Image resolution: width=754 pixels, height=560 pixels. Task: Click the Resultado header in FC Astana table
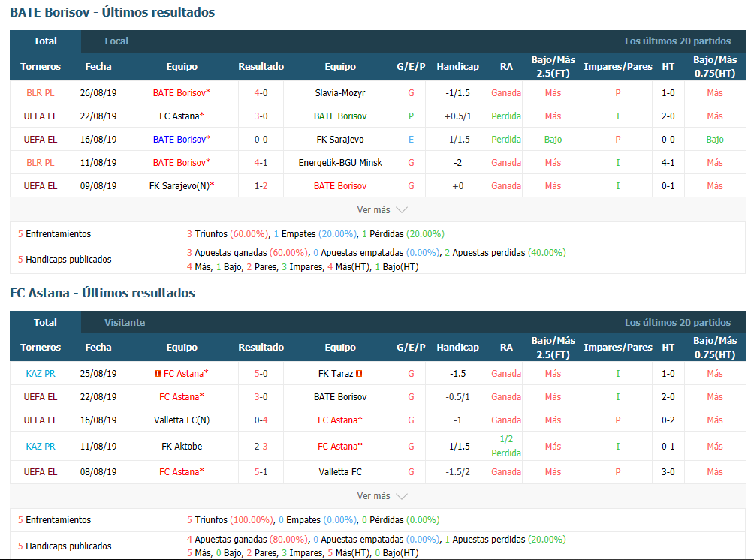click(x=261, y=347)
